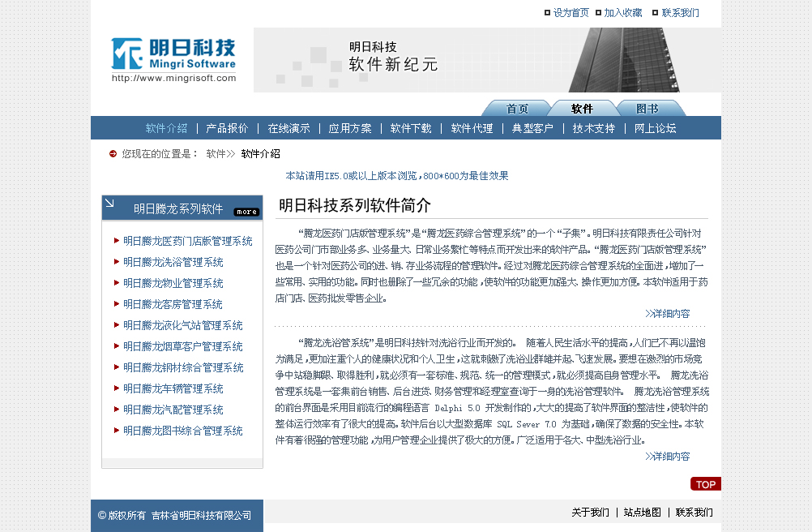Switch to the 首页 tab
This screenshot has height=532, width=812.
pos(517,108)
